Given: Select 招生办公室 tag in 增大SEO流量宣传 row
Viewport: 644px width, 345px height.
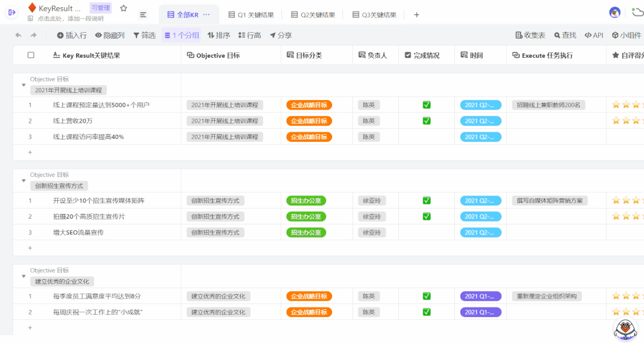Looking at the screenshot, I should 306,232.
